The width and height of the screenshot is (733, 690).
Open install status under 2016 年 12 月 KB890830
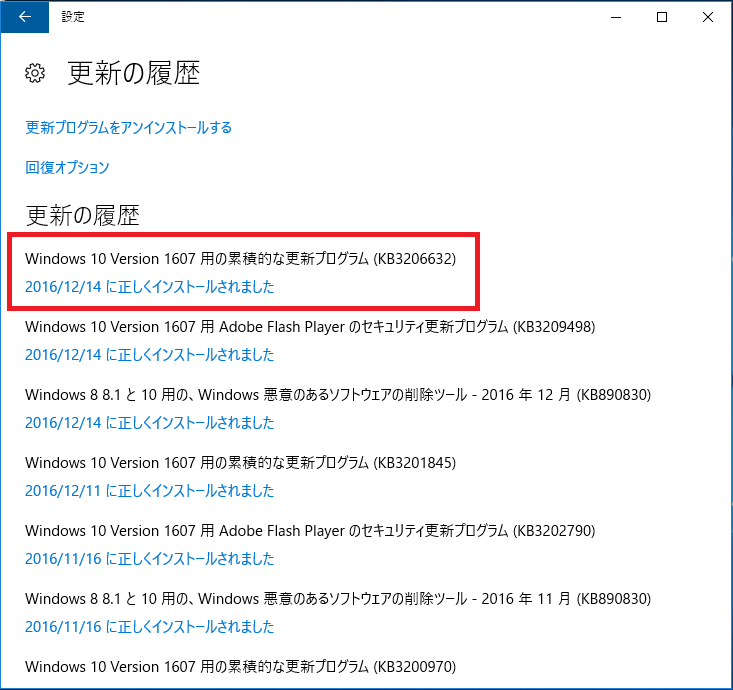[150, 423]
